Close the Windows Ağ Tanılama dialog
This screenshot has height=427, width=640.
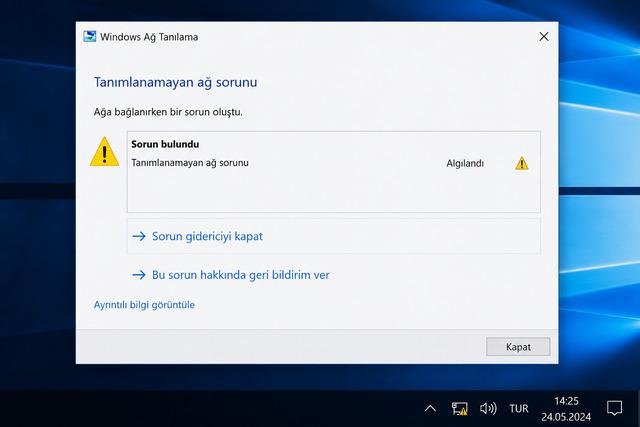[x=544, y=37]
